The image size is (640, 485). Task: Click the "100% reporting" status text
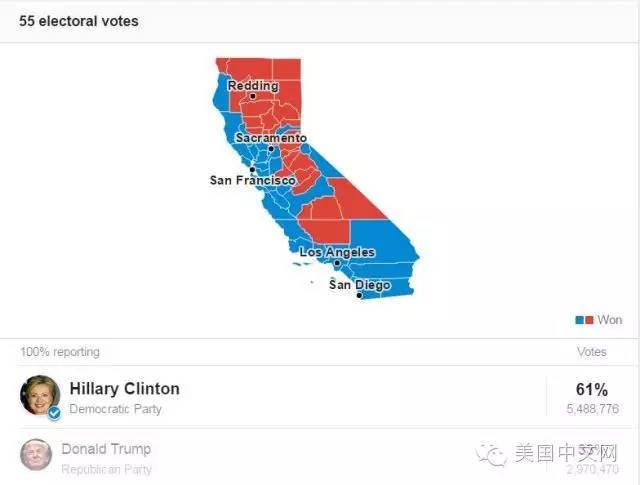tap(59, 352)
